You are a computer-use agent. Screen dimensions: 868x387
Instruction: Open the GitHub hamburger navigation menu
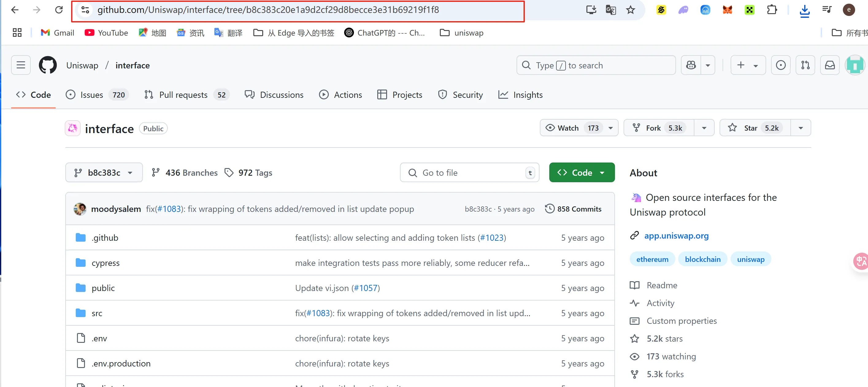click(21, 65)
